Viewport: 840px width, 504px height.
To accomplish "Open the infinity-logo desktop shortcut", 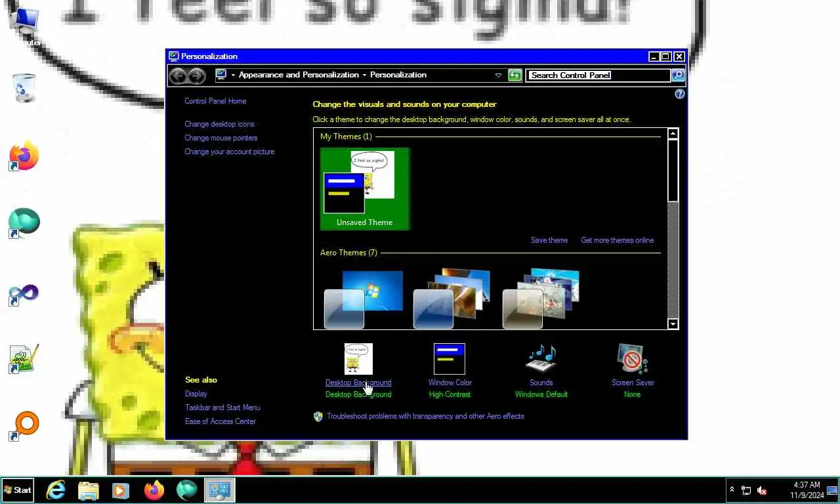I will [24, 293].
